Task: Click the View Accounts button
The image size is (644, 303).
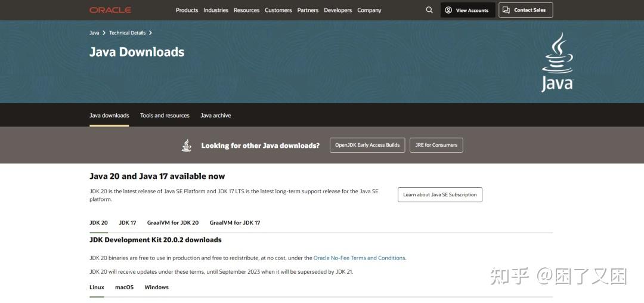Action: pos(467,10)
